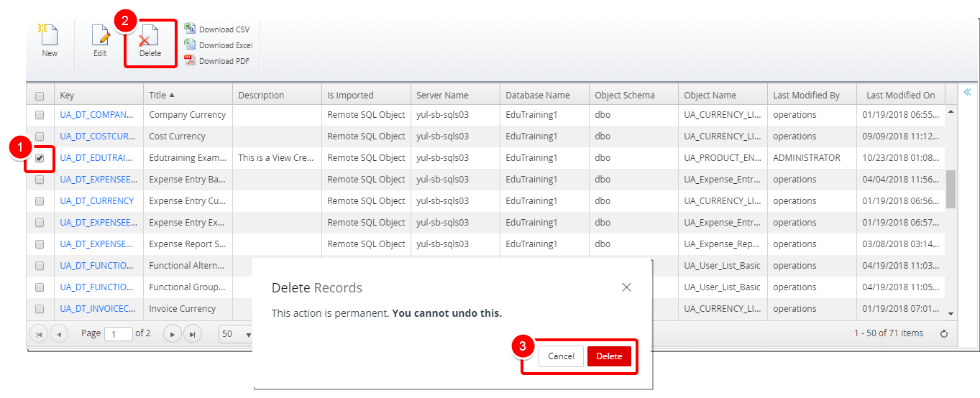The height and width of the screenshot is (398, 980).
Task: Sort by the Database Name column header
Action: pyautogui.click(x=544, y=95)
